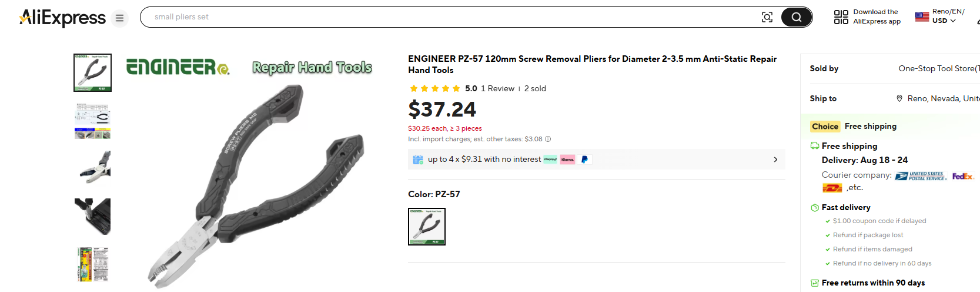Click the image search camera icon
The height and width of the screenshot is (292, 980).
pos(767,17)
